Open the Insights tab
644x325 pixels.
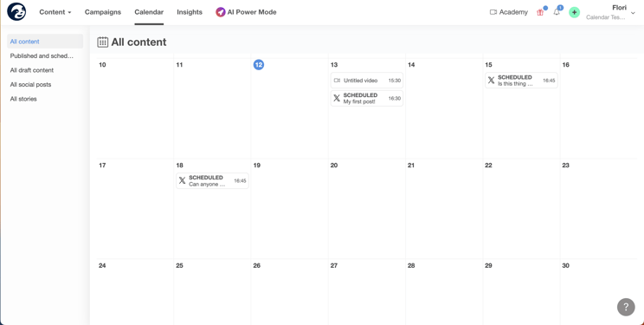click(190, 12)
